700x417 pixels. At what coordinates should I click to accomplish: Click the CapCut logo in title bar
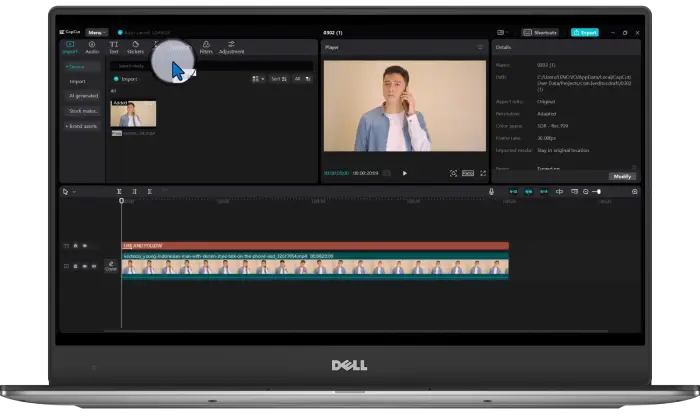(70, 32)
